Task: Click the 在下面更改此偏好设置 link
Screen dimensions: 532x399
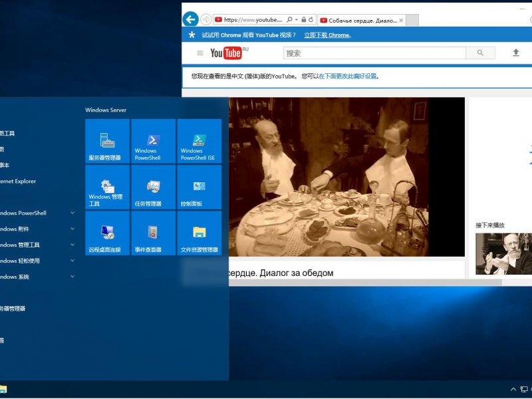Action: tap(348, 76)
